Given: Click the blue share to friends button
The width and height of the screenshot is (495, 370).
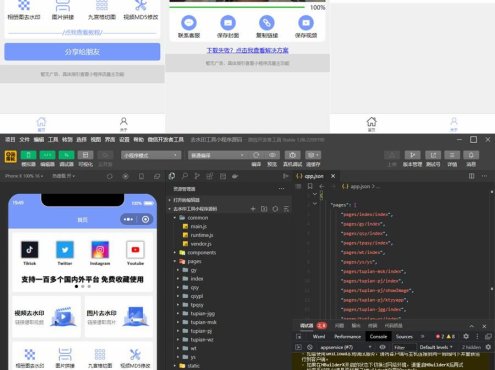Looking at the screenshot, I should click(x=82, y=52).
